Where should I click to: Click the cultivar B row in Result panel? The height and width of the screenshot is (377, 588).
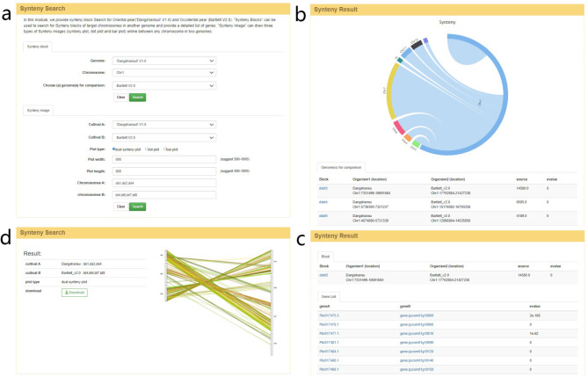[84, 273]
